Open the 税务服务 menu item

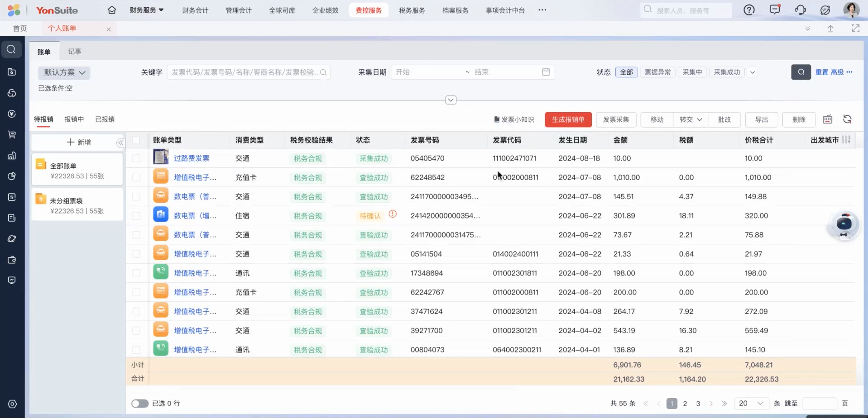(x=412, y=10)
